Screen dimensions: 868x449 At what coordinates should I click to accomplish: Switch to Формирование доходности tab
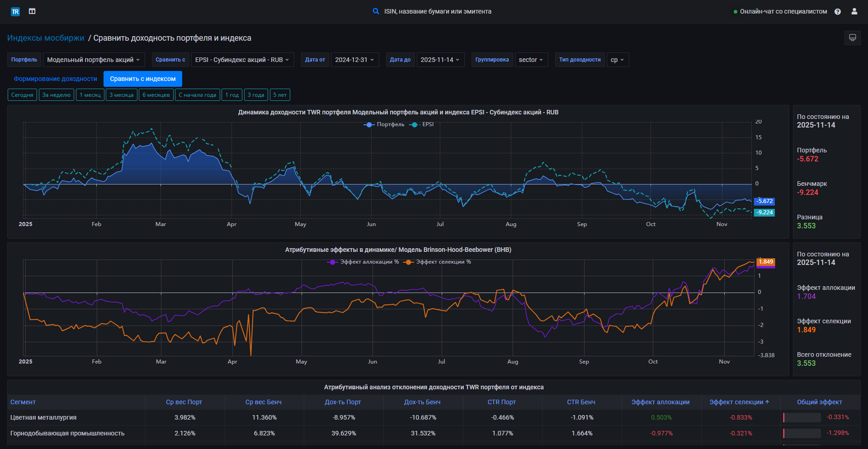pos(55,79)
